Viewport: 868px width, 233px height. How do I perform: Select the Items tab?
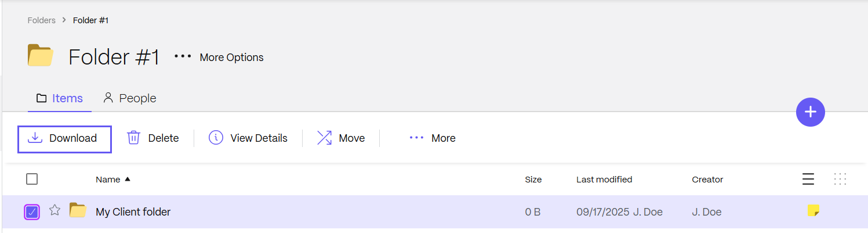pos(60,98)
